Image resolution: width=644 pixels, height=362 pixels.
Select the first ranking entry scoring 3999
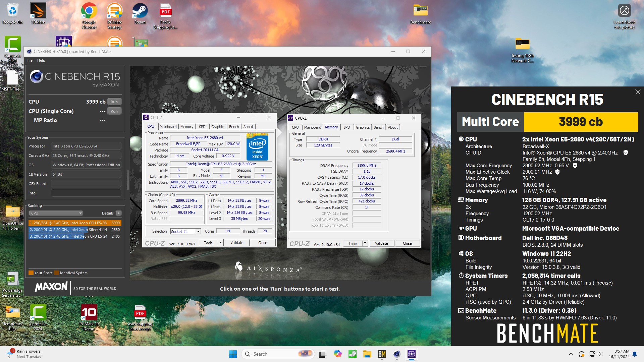[x=75, y=223]
